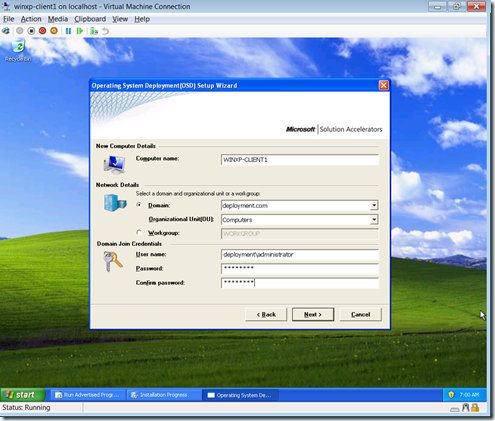Screen dimensions: 495x421
Task: Click the green Reset toolbar icon
Action: tap(80, 31)
